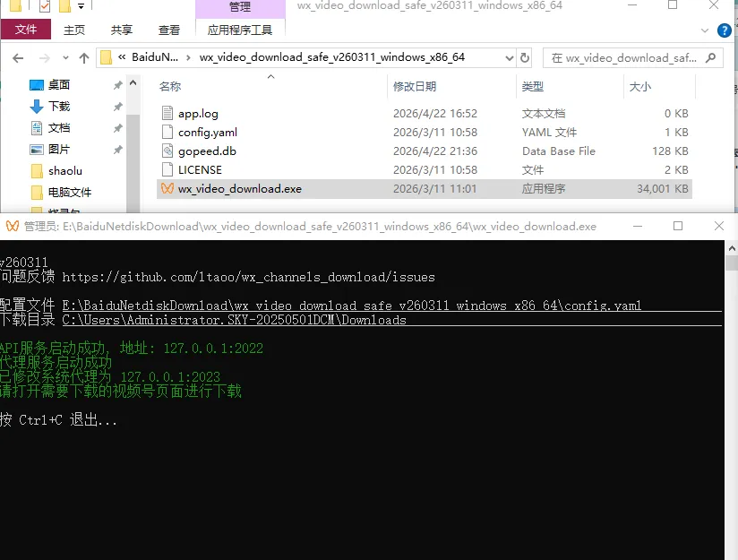
Task: Click the 34,001 KB size cell
Action: click(662, 189)
